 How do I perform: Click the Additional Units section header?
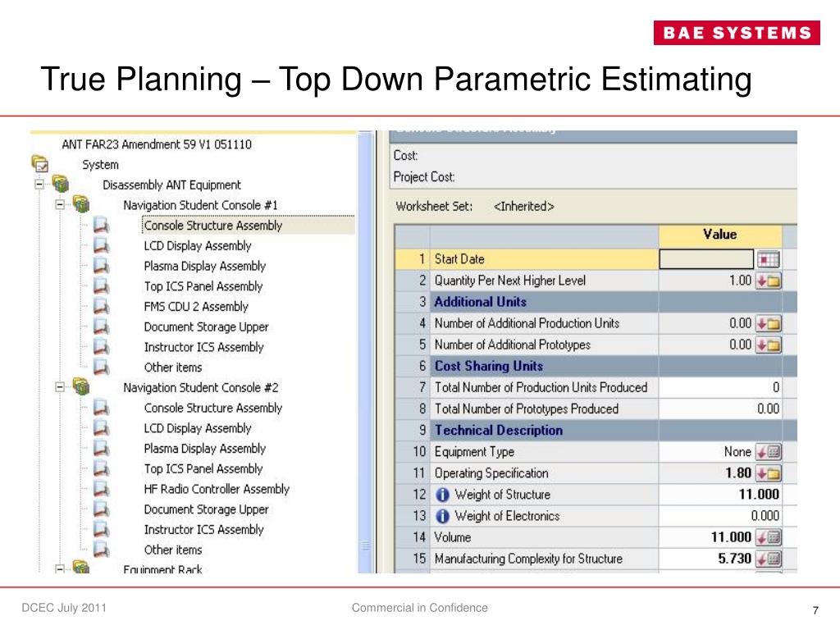480,302
